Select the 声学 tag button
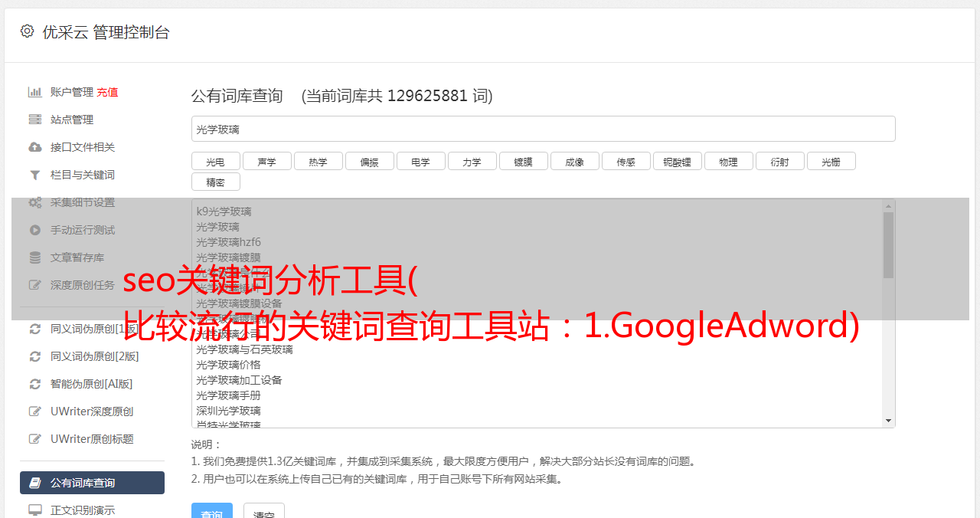 (266, 161)
